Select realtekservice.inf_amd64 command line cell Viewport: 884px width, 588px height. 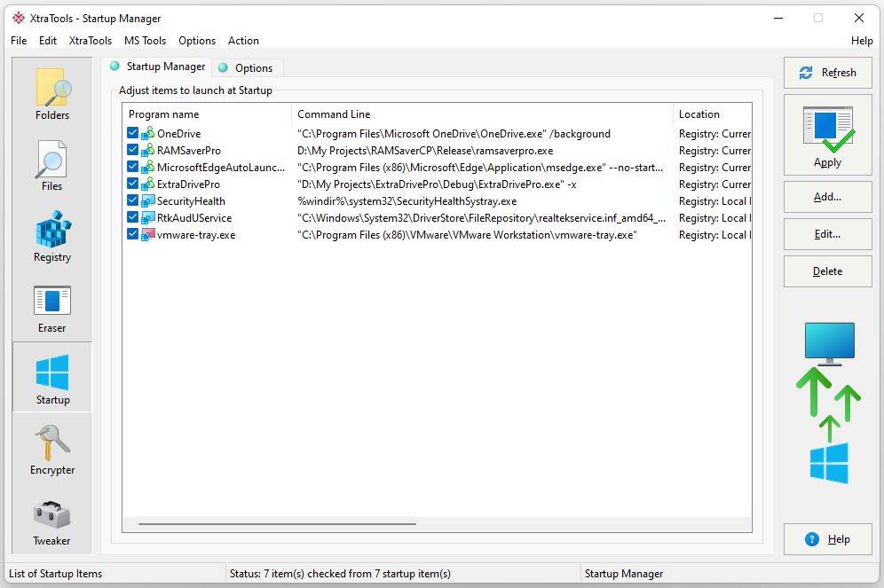click(x=481, y=218)
